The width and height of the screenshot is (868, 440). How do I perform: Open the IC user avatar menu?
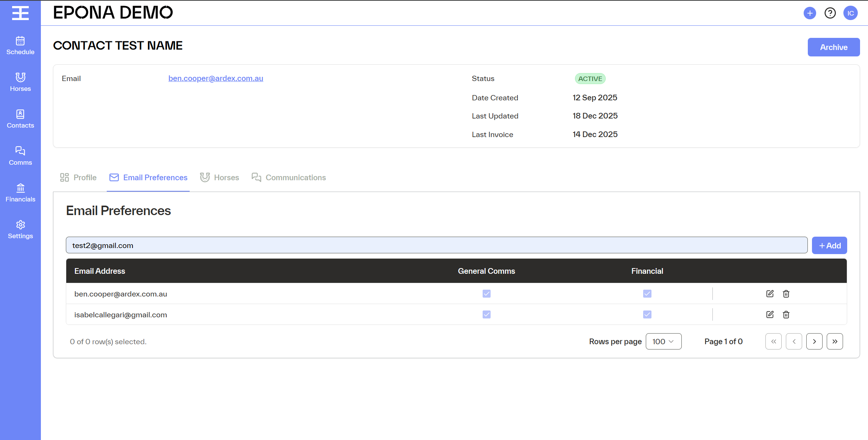click(850, 13)
